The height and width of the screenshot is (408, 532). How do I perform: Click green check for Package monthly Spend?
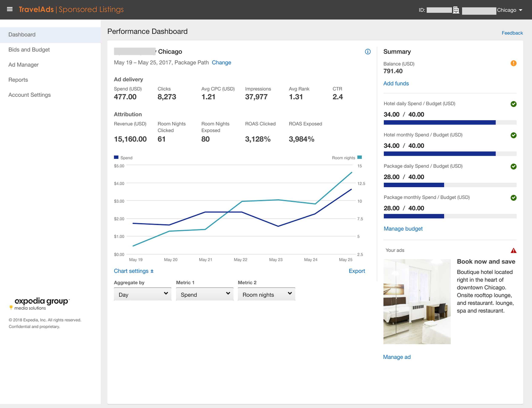513,198
